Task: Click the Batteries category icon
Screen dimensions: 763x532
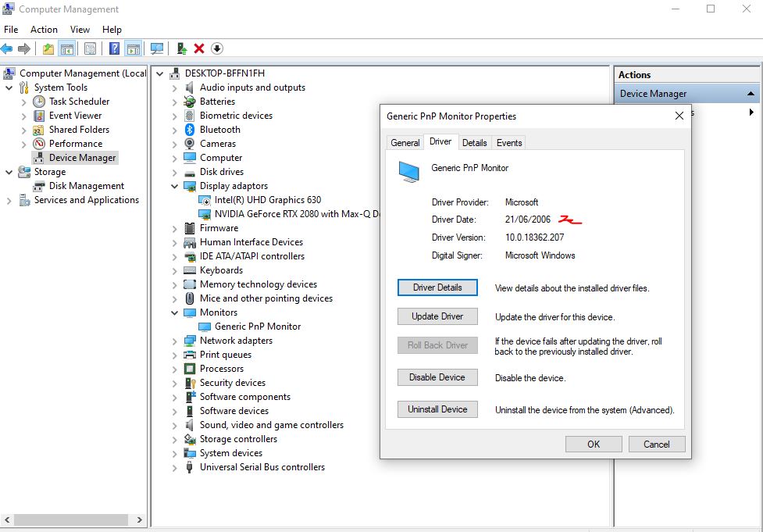Action: click(190, 102)
